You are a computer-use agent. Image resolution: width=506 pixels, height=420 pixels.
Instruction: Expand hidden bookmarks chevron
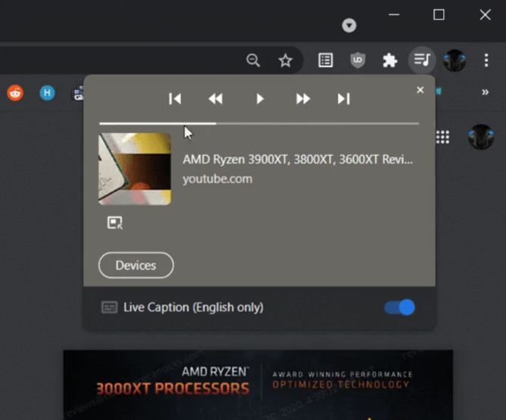485,92
